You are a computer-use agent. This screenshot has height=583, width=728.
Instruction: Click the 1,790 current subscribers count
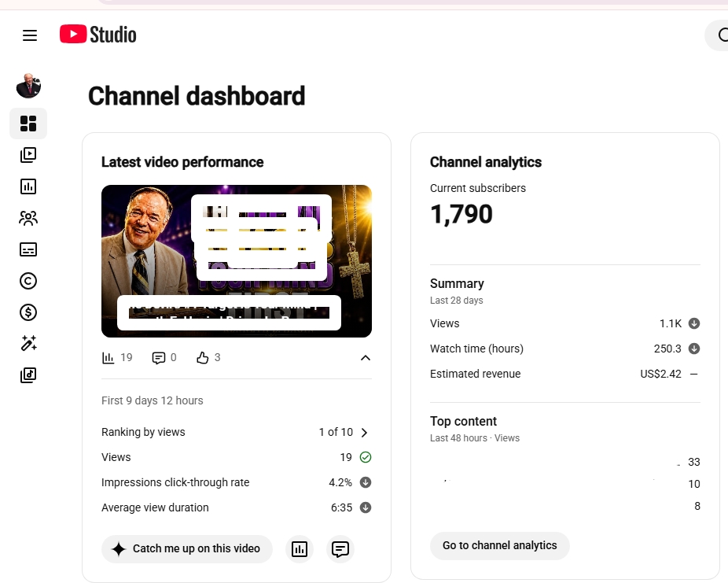pyautogui.click(x=461, y=214)
